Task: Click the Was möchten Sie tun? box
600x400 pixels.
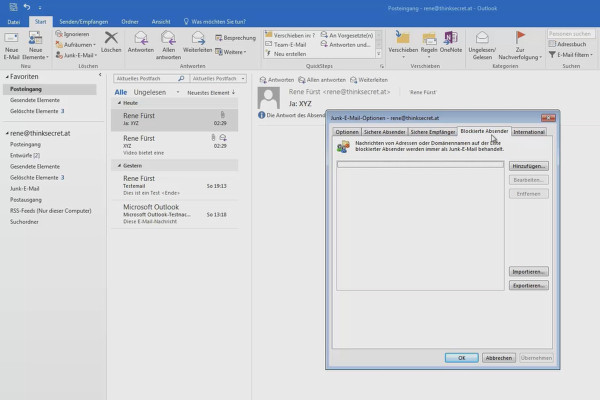Action: (215, 22)
